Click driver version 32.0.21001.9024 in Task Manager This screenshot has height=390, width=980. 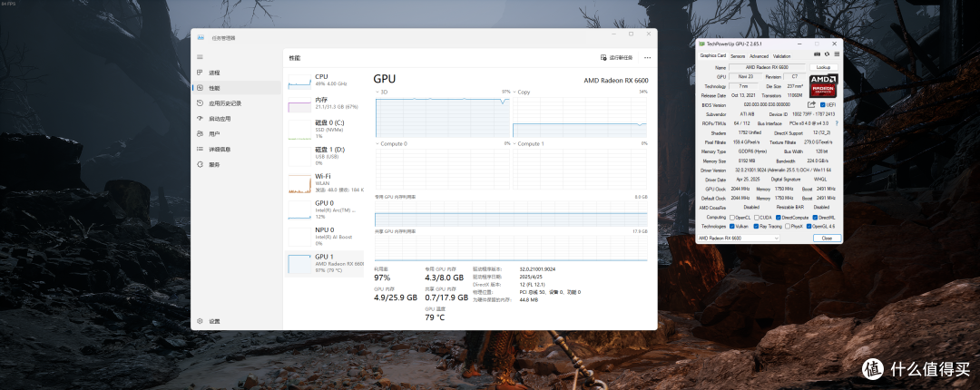point(536,268)
